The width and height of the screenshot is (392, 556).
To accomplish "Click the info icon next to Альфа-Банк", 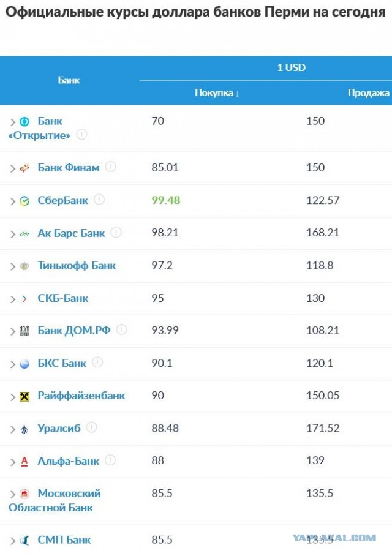I will click(110, 460).
